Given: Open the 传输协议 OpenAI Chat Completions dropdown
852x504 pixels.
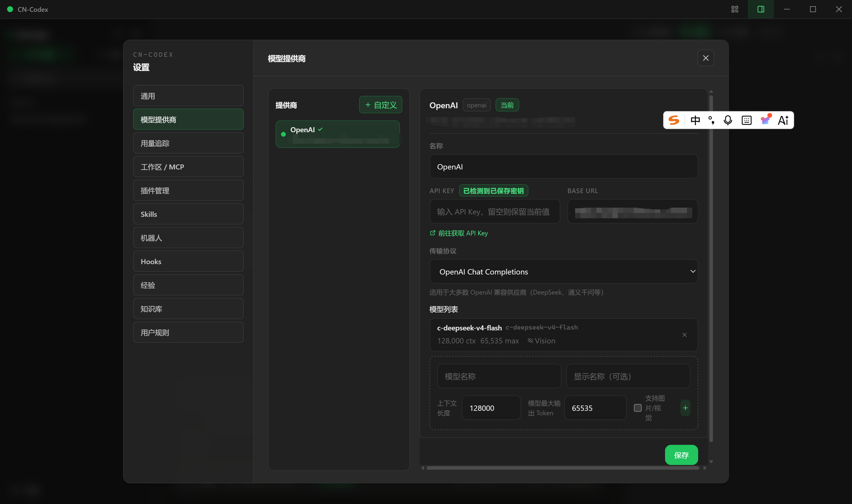Looking at the screenshot, I should point(564,272).
